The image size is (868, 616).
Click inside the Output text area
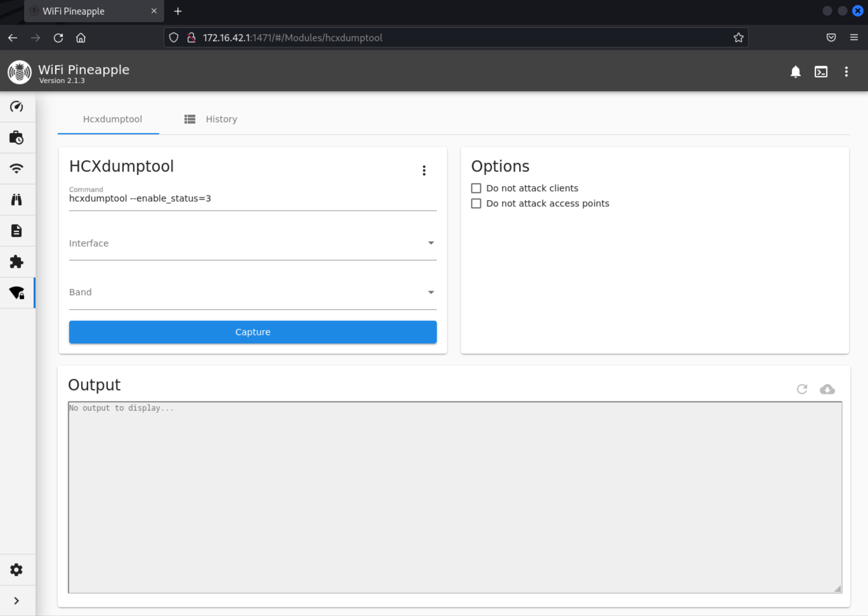tap(455, 497)
